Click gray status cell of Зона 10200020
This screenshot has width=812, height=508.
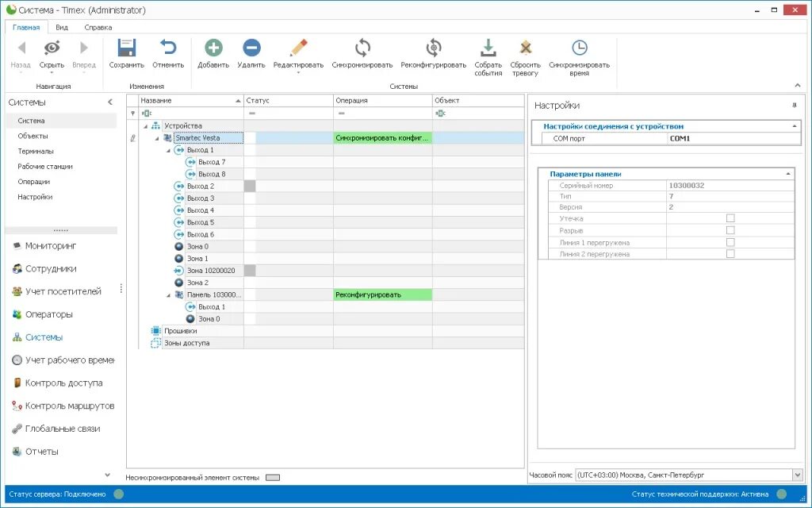pyautogui.click(x=250, y=271)
